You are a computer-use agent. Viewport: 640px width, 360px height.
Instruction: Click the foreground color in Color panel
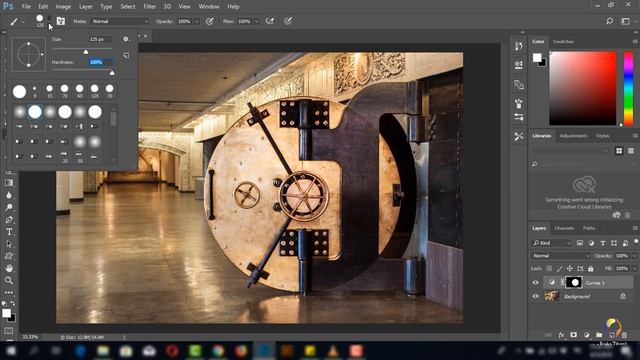537,58
